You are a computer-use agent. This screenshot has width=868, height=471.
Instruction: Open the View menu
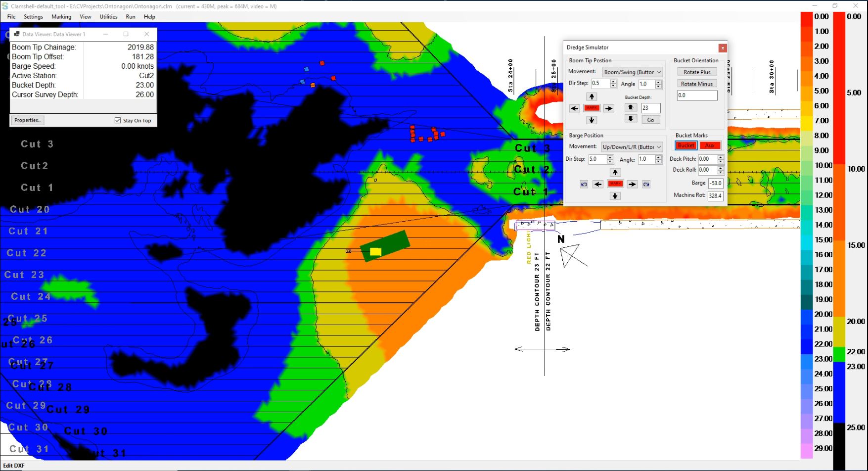(86, 17)
